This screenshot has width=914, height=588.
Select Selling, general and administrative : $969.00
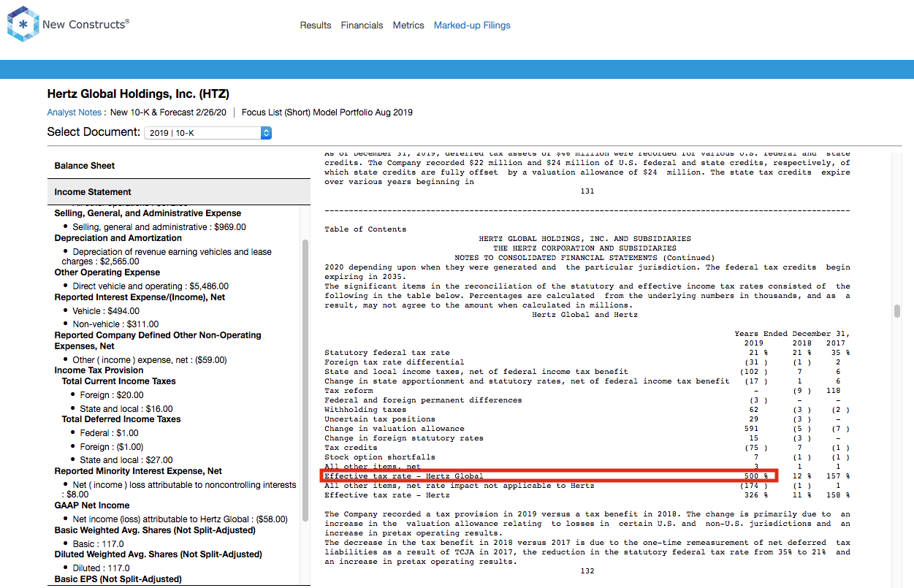click(x=159, y=227)
